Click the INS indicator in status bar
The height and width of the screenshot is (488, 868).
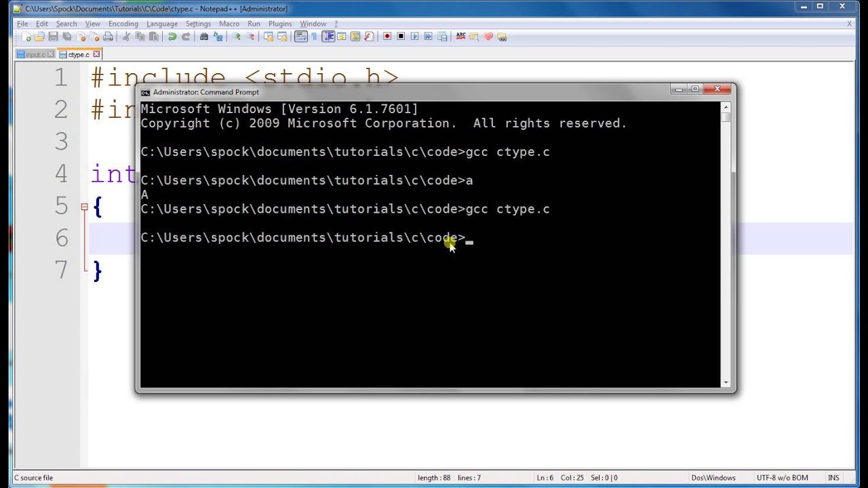833,478
